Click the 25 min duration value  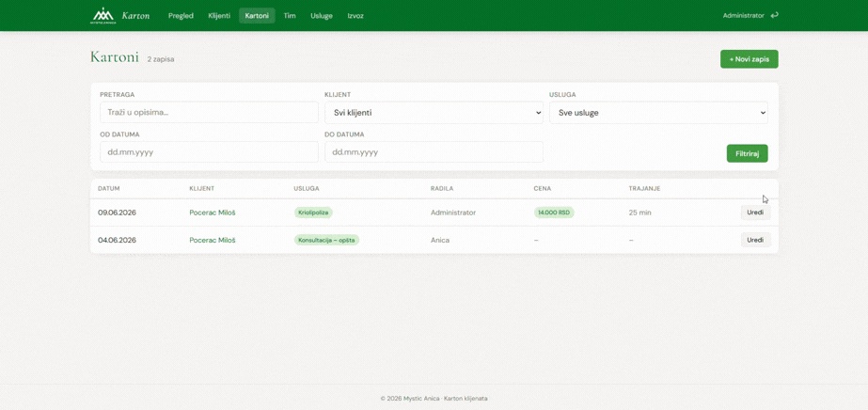coord(639,213)
